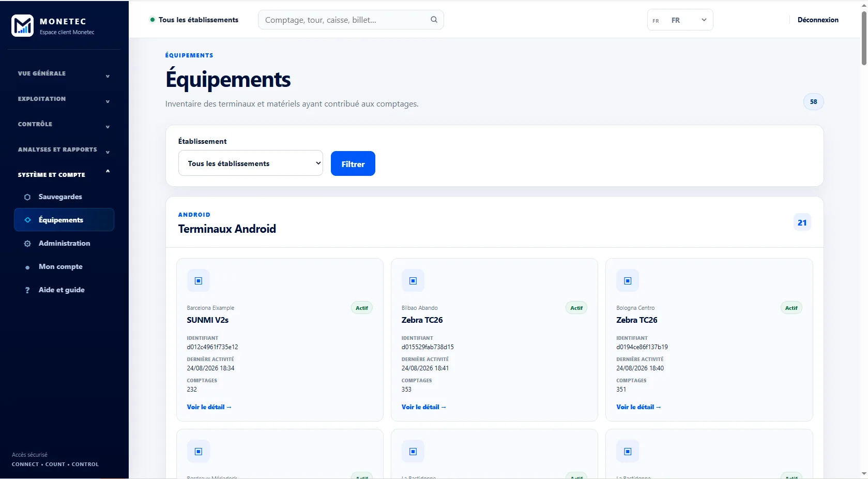
Task: Go to Administration page
Action: (x=64, y=243)
